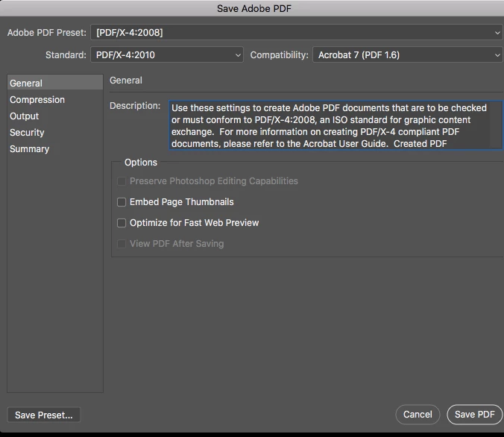Viewport: 504px width, 437px height.
Task: Click the Save PDF button
Action: 474,415
